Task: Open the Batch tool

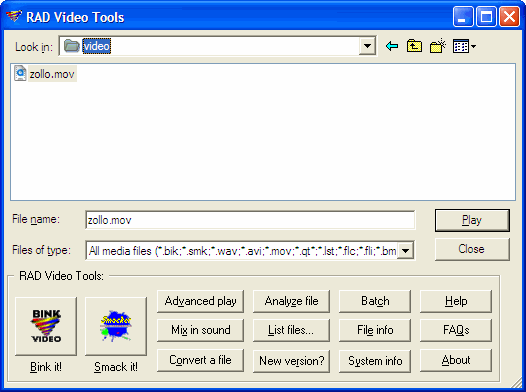Action: click(x=375, y=301)
